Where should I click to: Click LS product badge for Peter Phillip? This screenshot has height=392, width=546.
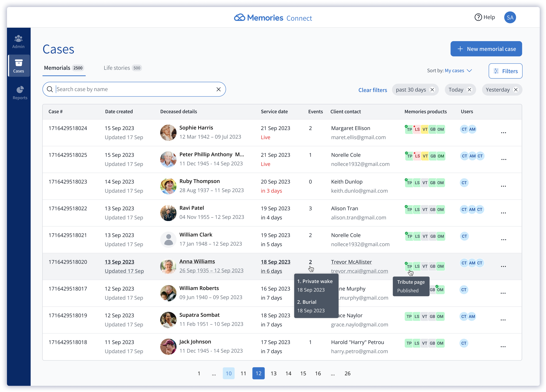pos(417,156)
